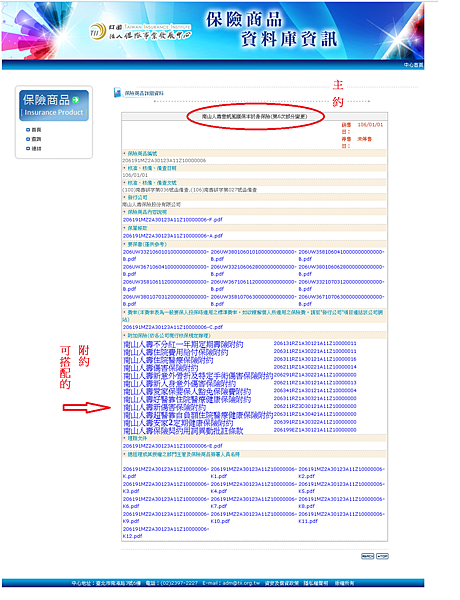Open 206191MZ2A30123A11Z10000006-K6.pdf file
The width and height of the screenshot is (460, 600).
[166, 502]
